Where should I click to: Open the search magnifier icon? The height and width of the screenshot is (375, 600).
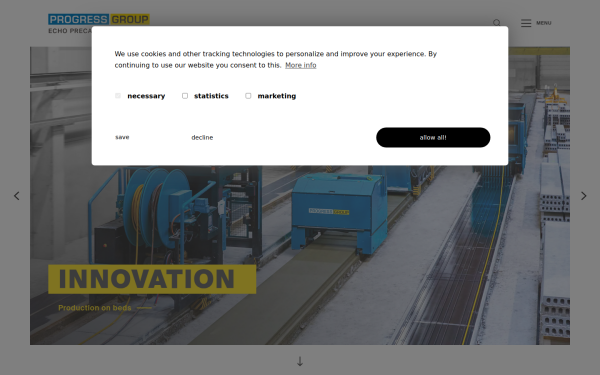497,23
